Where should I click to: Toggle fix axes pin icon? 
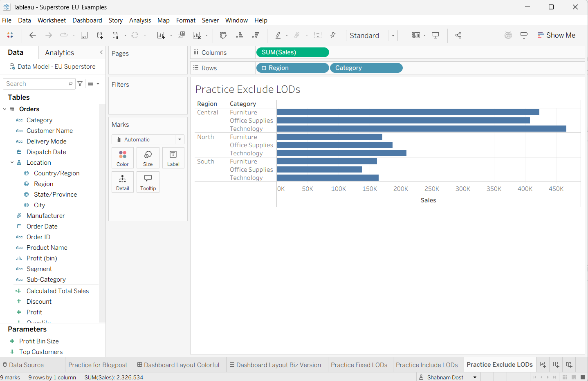point(333,36)
